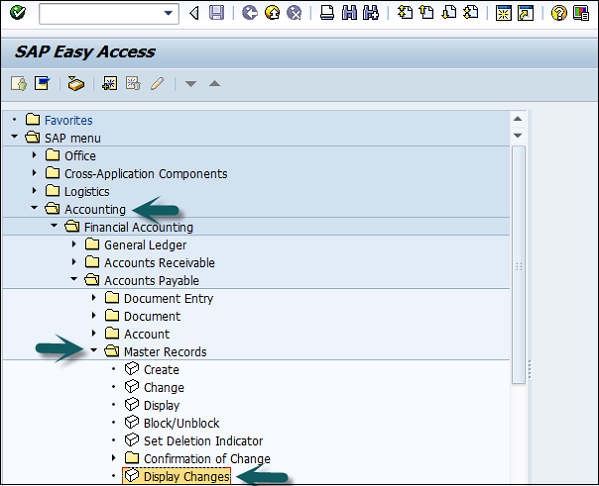Open the command field history dropdown arrow
Image resolution: width=599 pixels, height=486 pixels.
(x=168, y=13)
